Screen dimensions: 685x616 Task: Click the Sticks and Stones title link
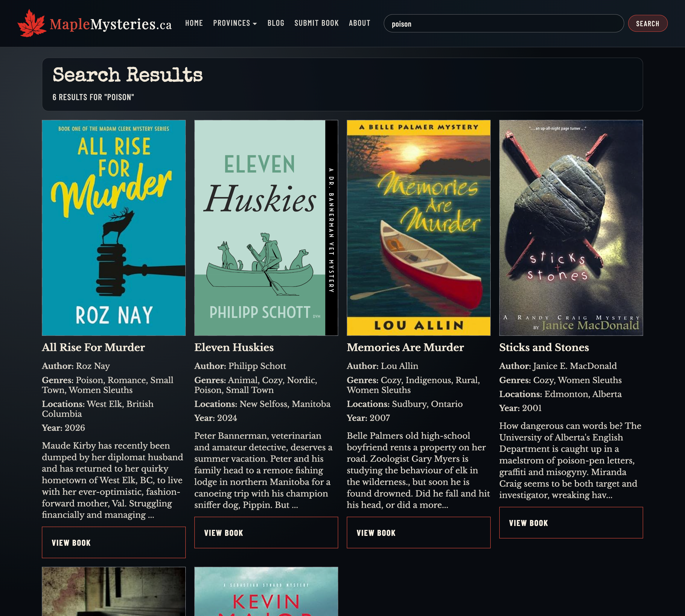544,347
